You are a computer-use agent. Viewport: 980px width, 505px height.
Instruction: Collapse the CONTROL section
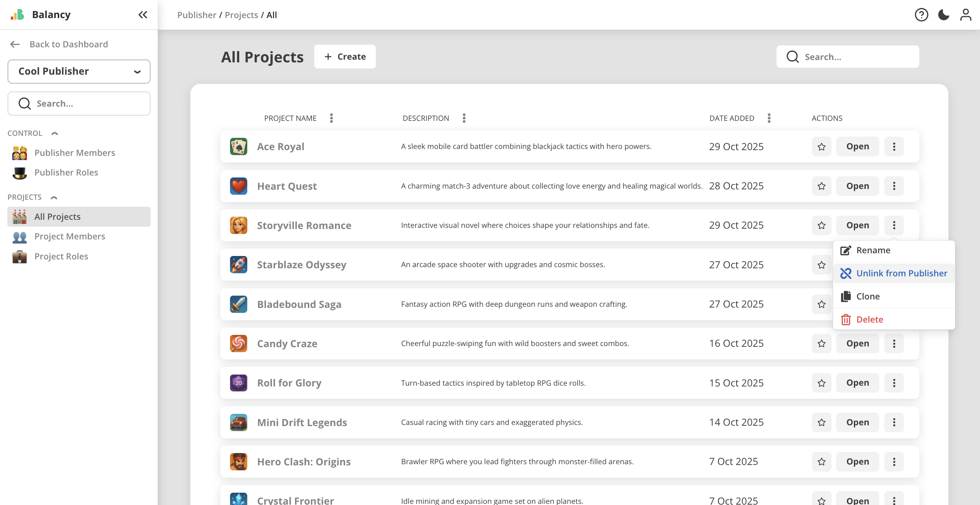coord(55,133)
